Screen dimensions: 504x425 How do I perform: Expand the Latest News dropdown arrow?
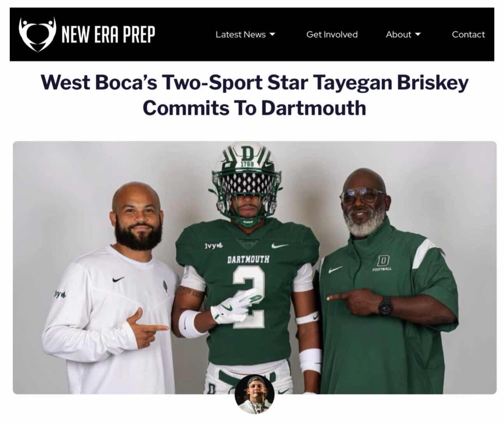[x=272, y=34]
